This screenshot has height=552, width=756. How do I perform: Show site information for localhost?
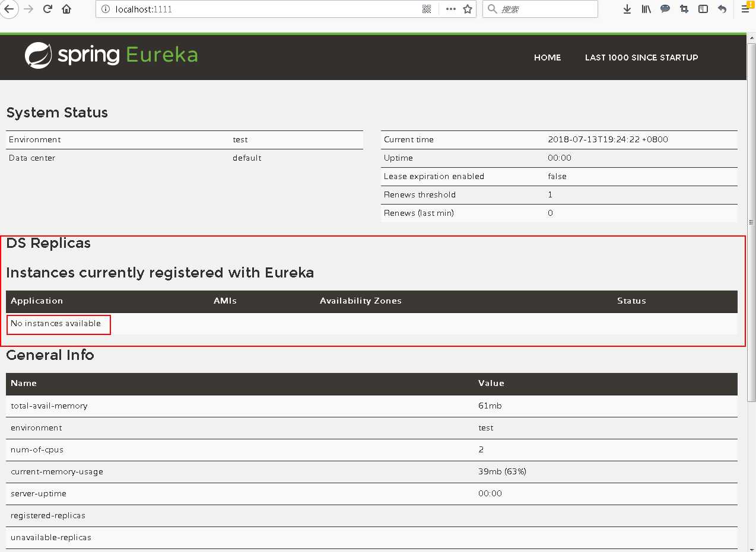coord(105,9)
